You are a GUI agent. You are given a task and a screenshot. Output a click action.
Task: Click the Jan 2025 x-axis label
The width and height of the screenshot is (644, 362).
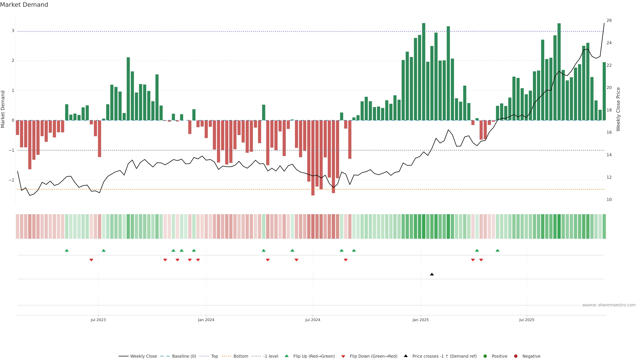tap(420, 320)
